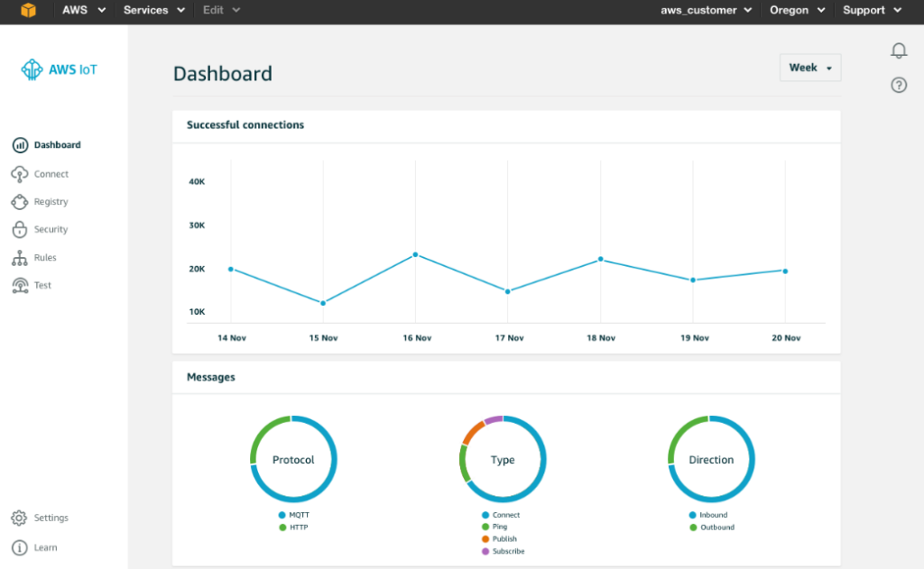This screenshot has height=569, width=924.
Task: Toggle the Publish legend entry
Action: click(x=499, y=538)
